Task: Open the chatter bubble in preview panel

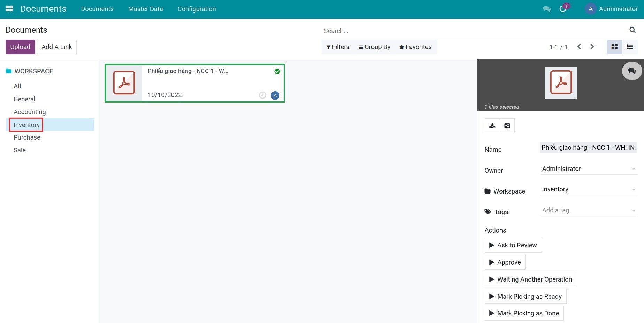Action: coord(632,71)
